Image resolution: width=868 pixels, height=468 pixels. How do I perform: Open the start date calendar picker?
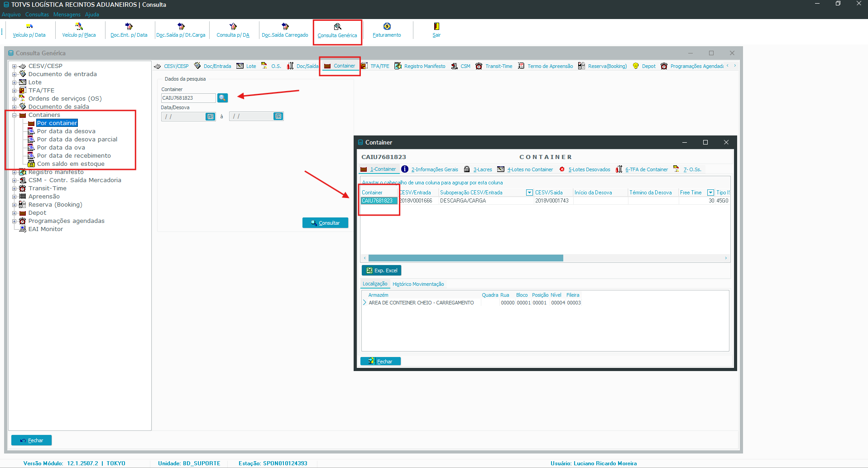[x=211, y=116]
